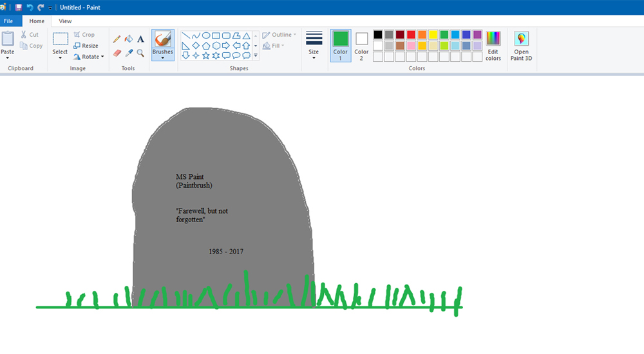Pick the yellow color swatch
Screen dimensions: 644x354
point(433,35)
